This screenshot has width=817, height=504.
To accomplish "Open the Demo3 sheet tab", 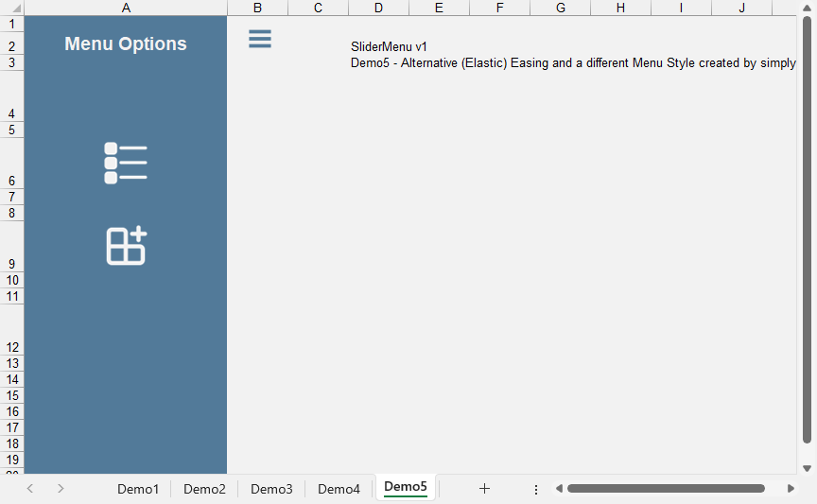I will pyautogui.click(x=271, y=489).
